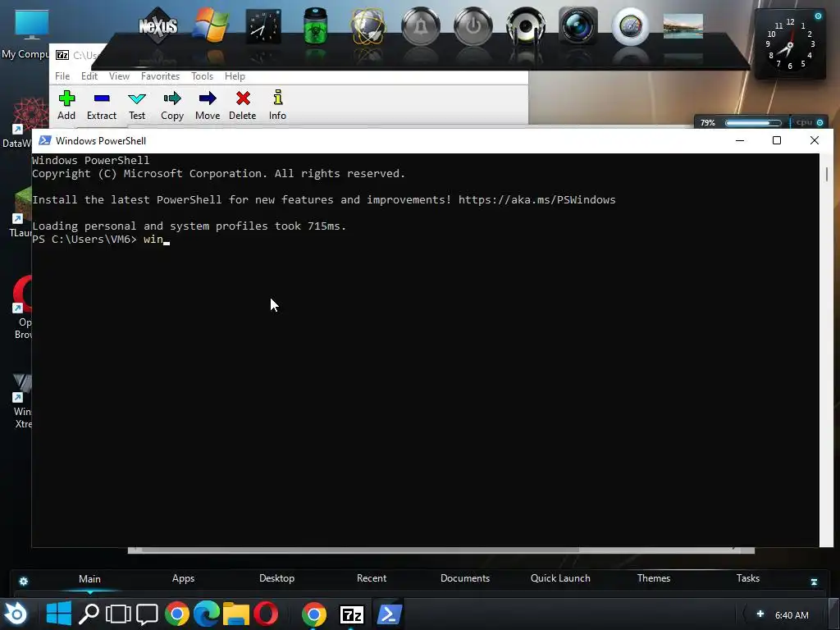Click the 79% usage meter bar

click(x=753, y=123)
